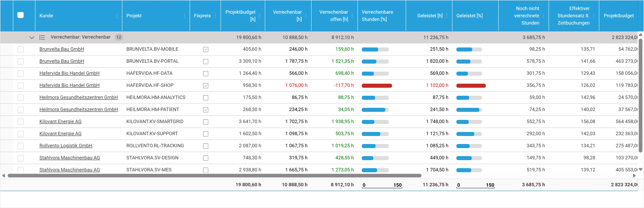
Task: Open Effektiver Stundensatz column options menu
Action: point(594,16)
